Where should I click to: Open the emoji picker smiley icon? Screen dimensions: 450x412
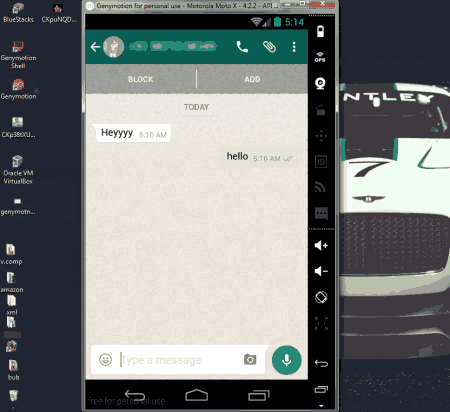(106, 359)
